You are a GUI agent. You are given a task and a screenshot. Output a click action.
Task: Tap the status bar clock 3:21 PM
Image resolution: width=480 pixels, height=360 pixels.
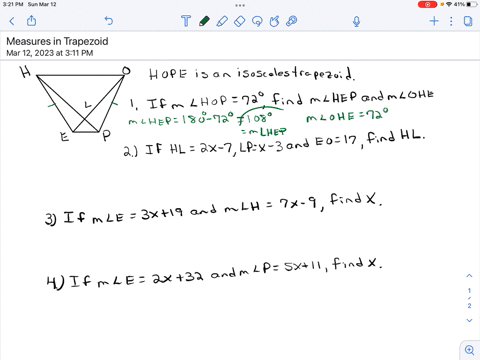(13, 4)
